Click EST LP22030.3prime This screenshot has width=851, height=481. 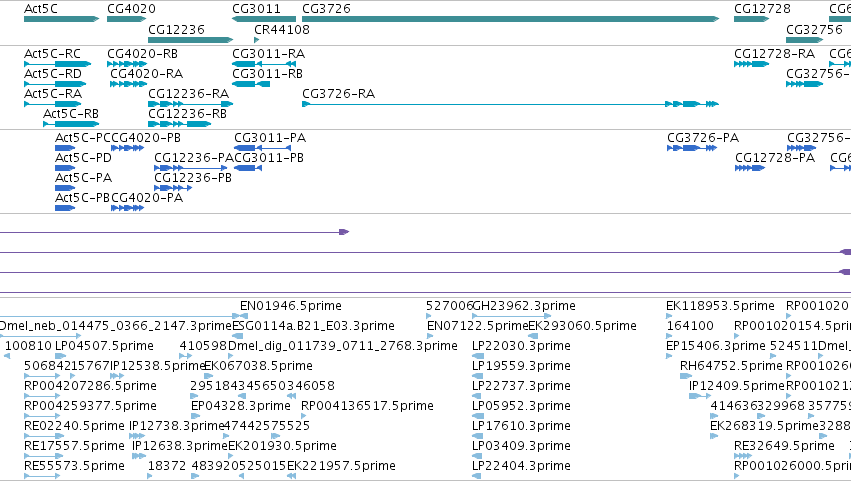point(521,346)
